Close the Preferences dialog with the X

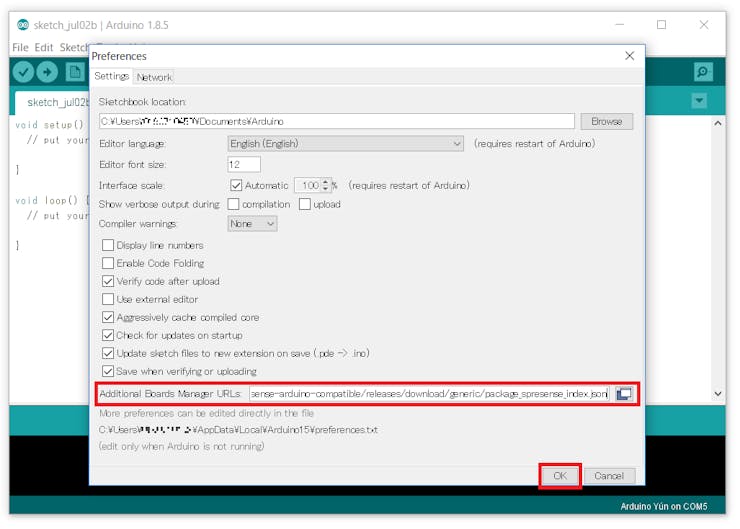[x=629, y=56]
